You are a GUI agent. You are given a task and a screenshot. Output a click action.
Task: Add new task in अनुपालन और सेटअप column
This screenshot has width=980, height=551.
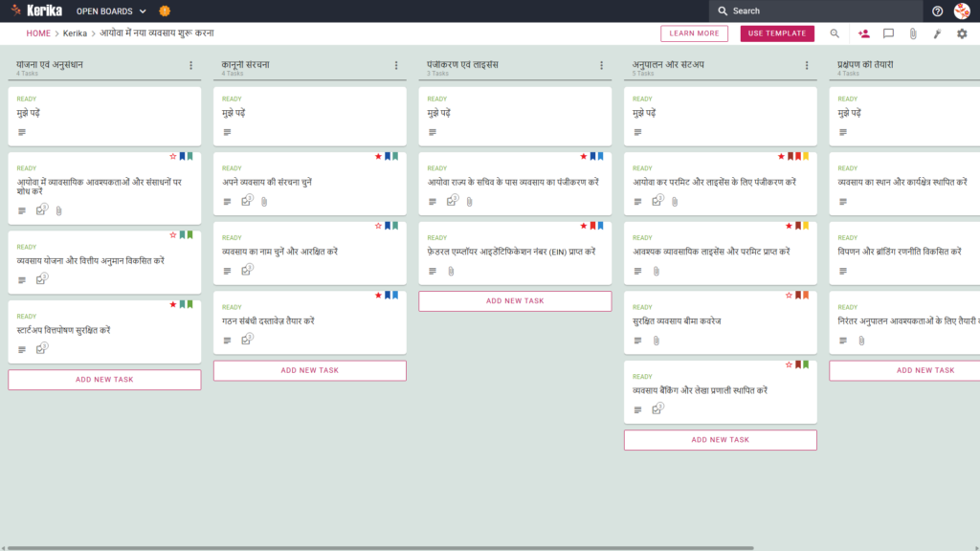point(720,440)
